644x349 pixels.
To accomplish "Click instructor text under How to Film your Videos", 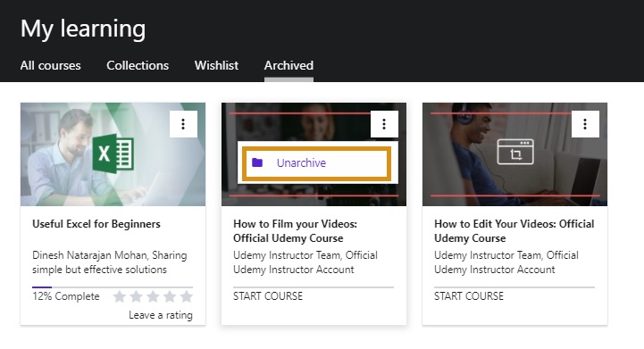I will (305, 262).
